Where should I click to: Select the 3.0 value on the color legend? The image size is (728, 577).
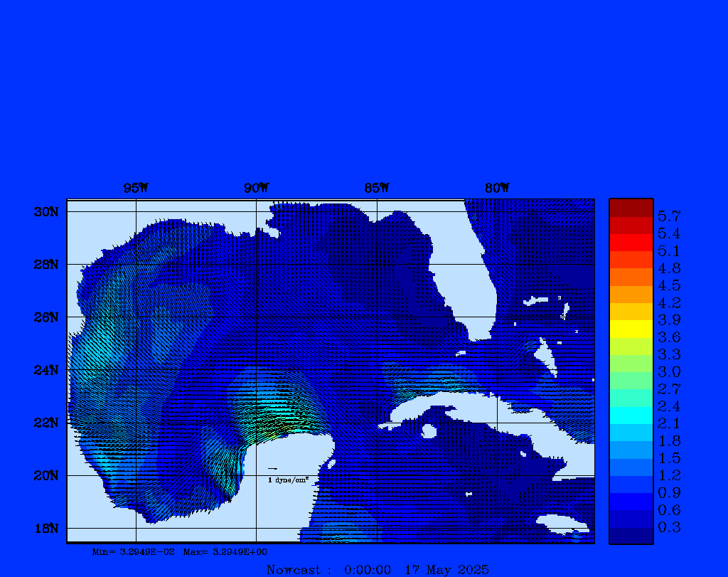point(669,372)
